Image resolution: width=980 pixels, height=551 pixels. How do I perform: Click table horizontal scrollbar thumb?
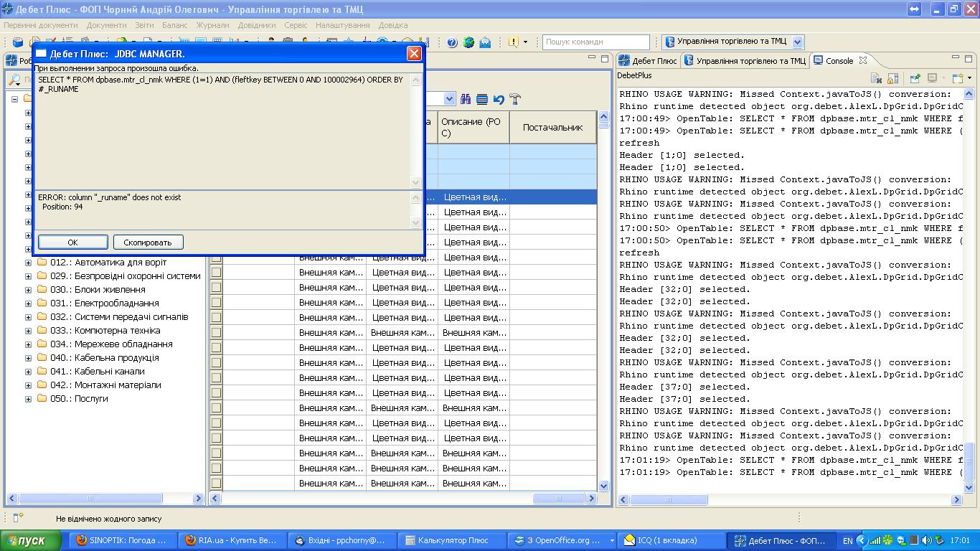coord(559,498)
